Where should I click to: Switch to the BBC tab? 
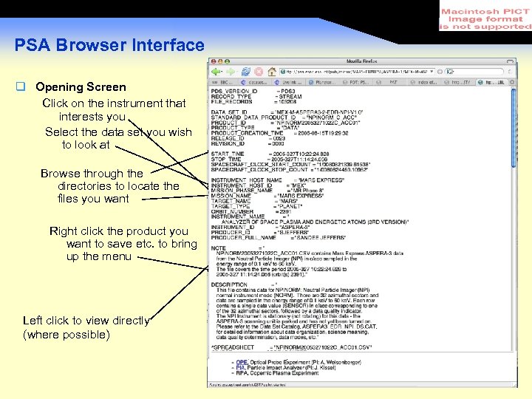(222, 82)
